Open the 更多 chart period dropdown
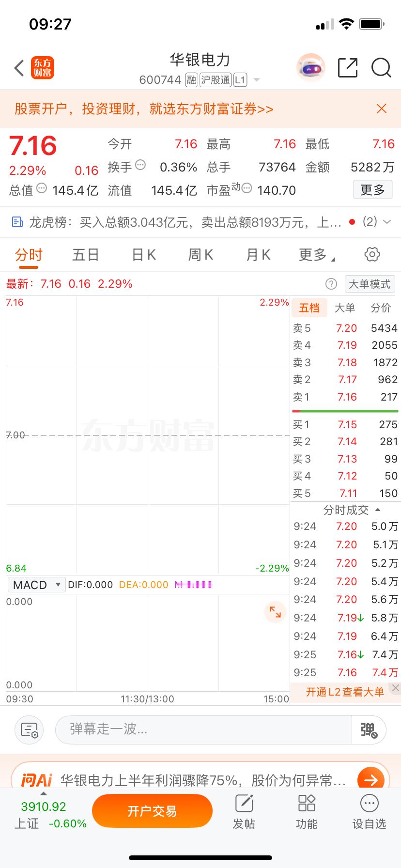Screen dimensions: 401x868 (x=317, y=255)
